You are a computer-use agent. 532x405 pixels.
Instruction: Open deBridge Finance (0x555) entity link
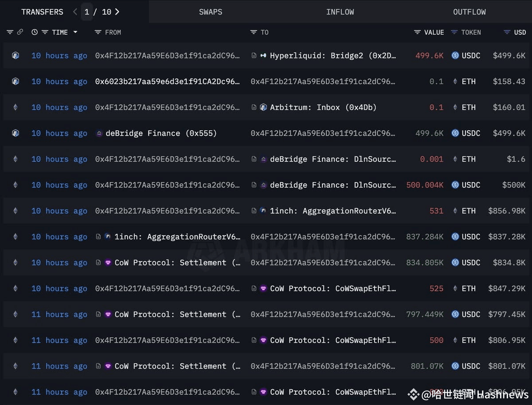click(x=161, y=133)
